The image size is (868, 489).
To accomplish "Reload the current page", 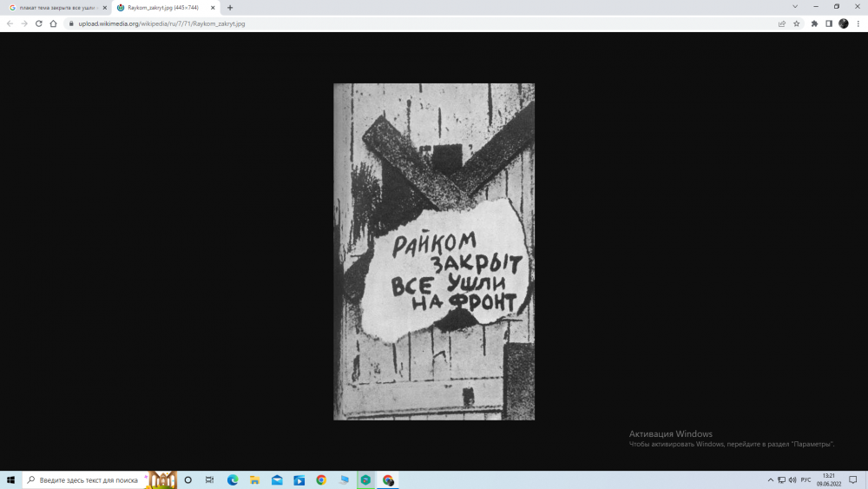I will pyautogui.click(x=39, y=23).
